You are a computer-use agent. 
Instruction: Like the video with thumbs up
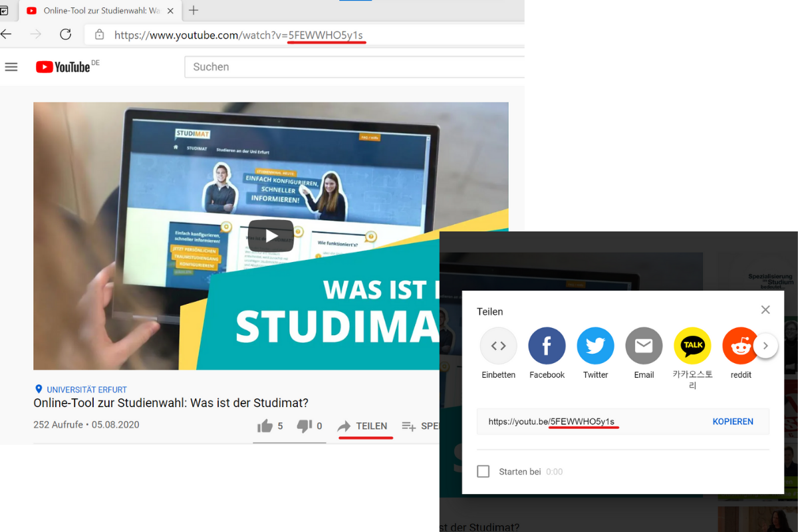[x=265, y=426]
